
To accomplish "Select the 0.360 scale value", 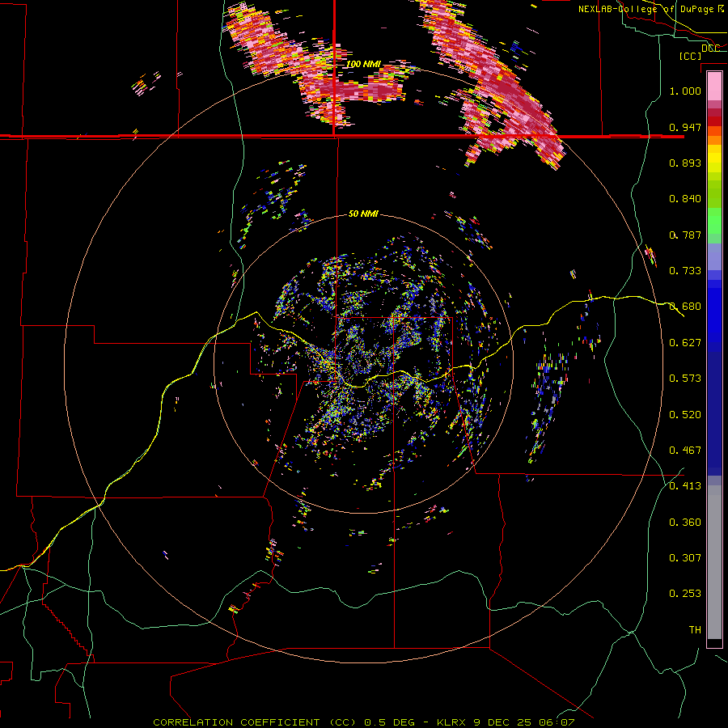I will 685,522.
